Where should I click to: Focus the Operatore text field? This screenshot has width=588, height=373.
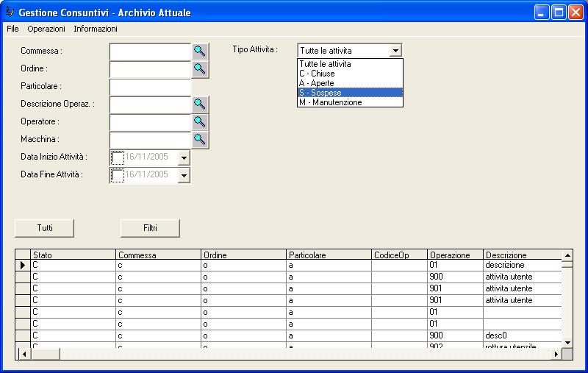(150, 122)
